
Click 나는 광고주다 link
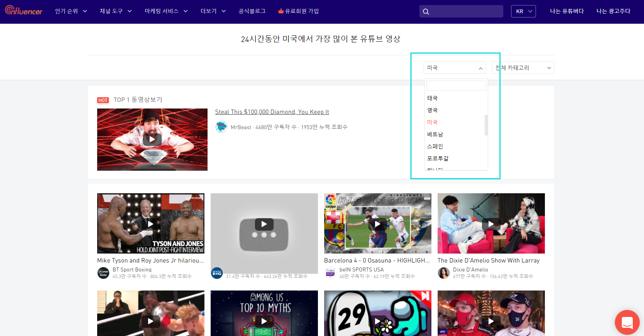613,11
